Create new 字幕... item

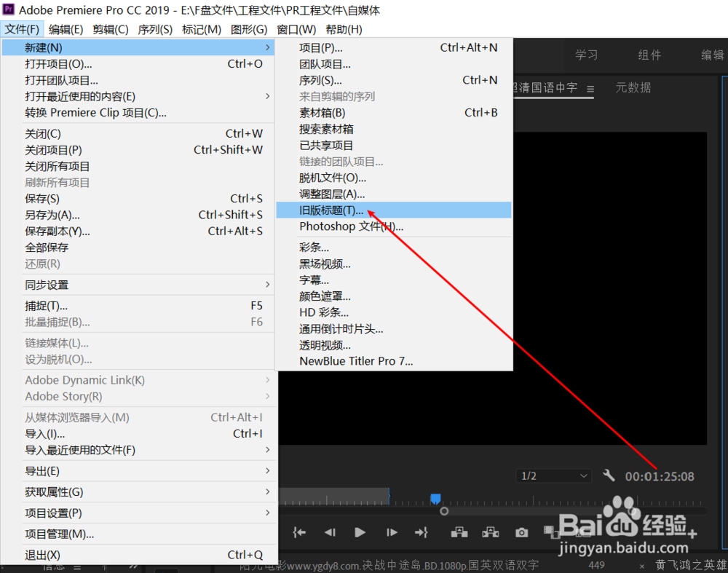pyautogui.click(x=394, y=280)
